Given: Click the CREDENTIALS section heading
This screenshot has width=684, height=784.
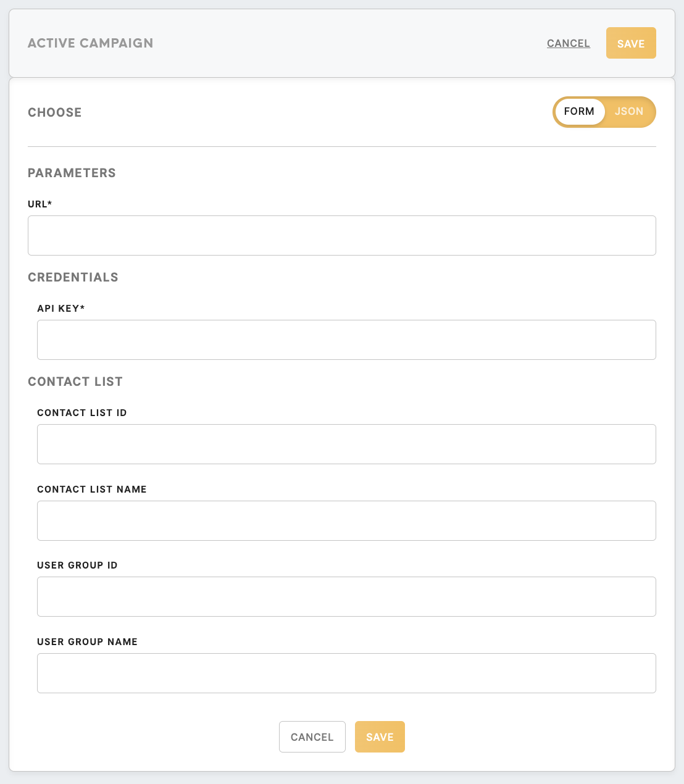Looking at the screenshot, I should [73, 277].
